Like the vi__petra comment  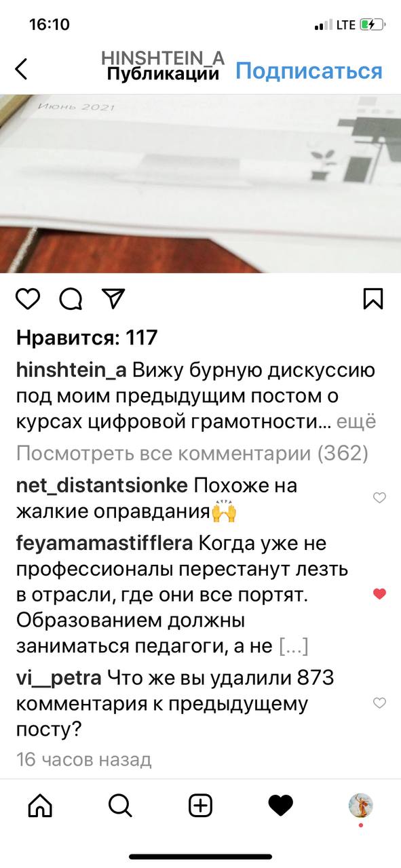[x=380, y=703]
